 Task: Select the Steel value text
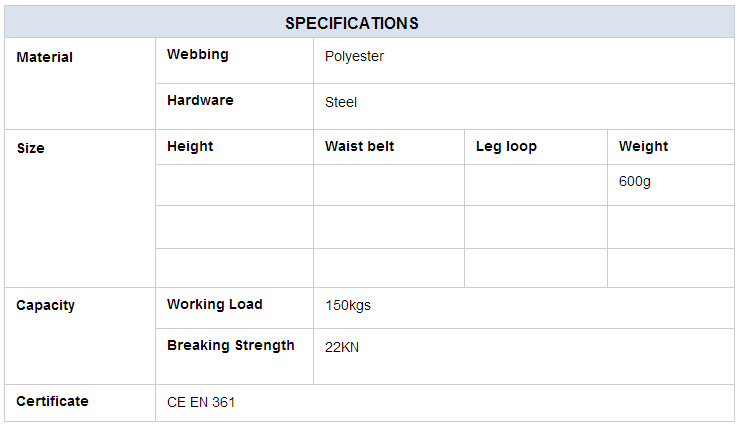point(341,102)
